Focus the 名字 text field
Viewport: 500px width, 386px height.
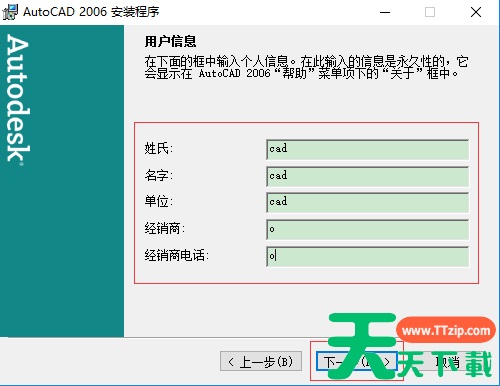pos(368,176)
